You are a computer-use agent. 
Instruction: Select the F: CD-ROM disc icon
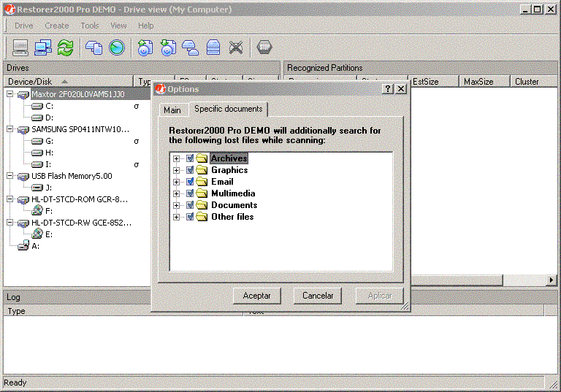(37, 211)
